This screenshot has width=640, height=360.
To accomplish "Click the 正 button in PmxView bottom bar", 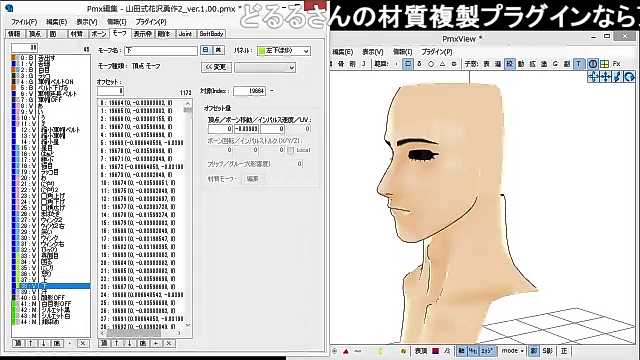I will [x=564, y=351].
